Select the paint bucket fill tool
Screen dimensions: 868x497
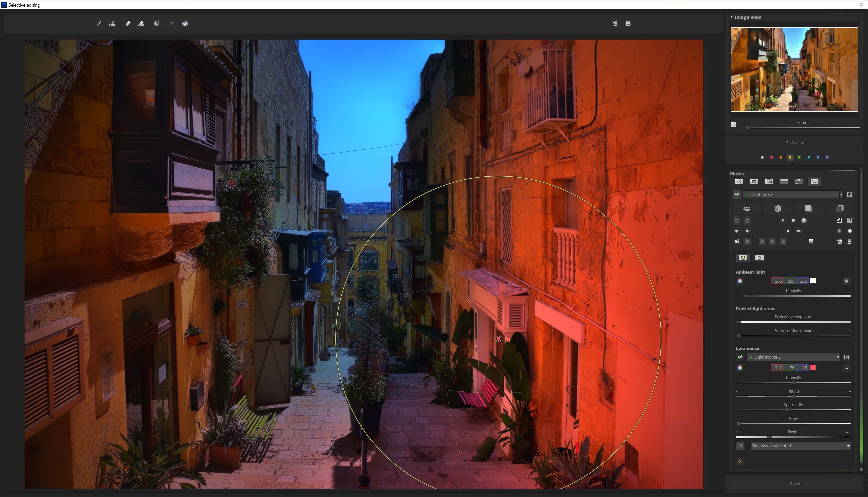[185, 23]
